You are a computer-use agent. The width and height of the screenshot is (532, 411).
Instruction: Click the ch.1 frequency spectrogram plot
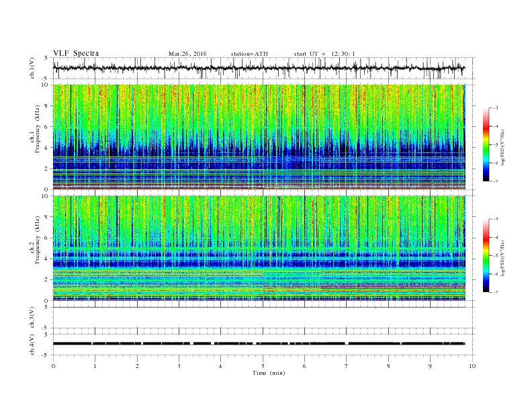click(259, 137)
